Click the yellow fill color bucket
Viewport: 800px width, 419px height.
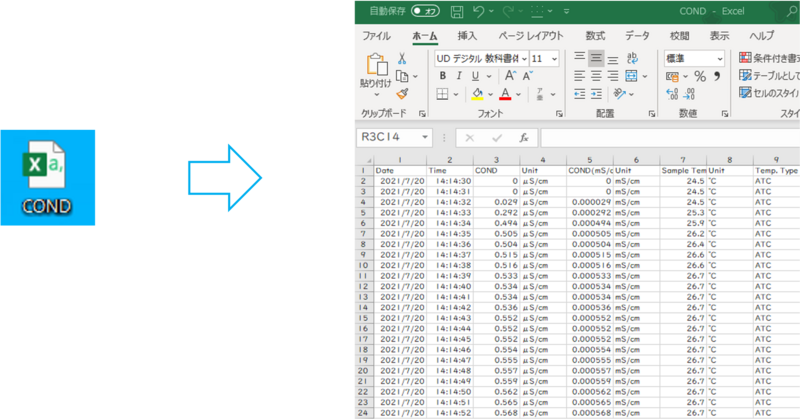coord(477,94)
